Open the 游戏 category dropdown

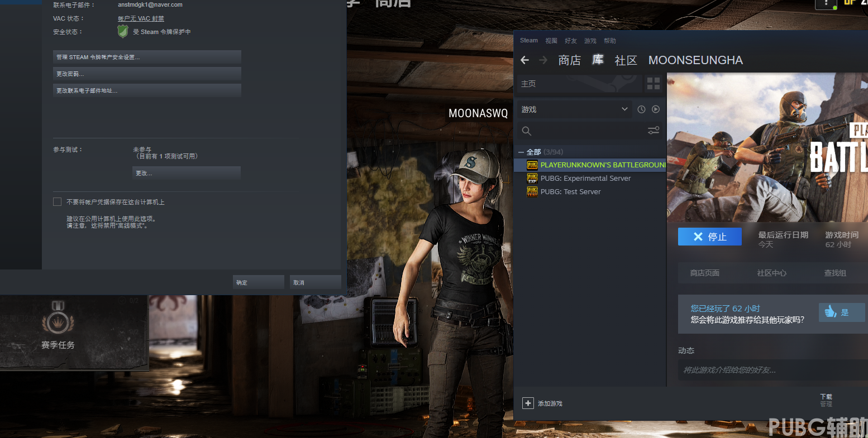click(575, 109)
